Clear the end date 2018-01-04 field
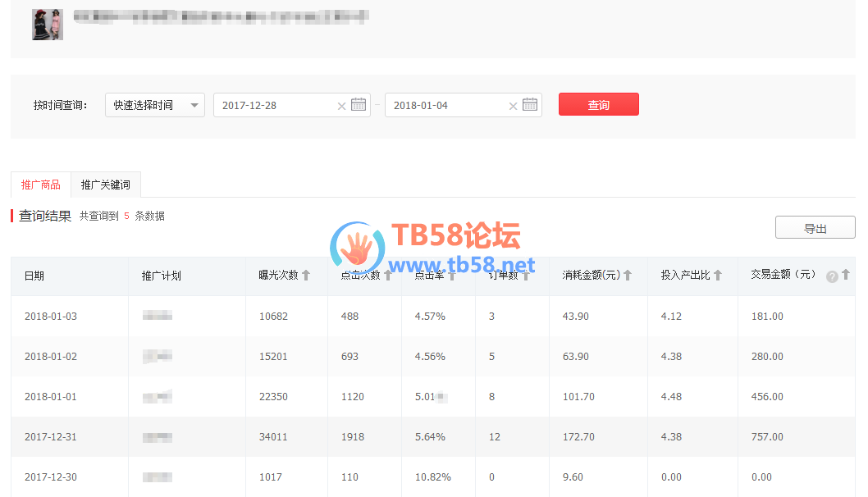Image resolution: width=868 pixels, height=497 pixels. [513, 106]
